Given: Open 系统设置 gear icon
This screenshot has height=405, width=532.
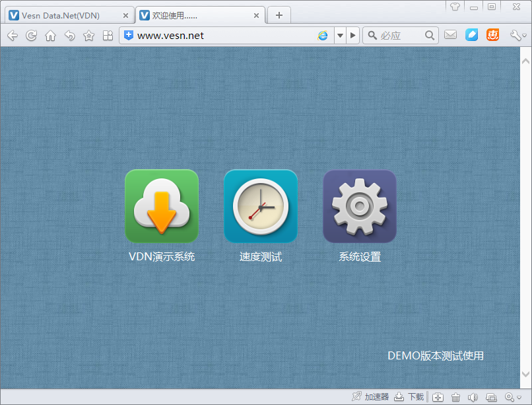Looking at the screenshot, I should tap(360, 206).
